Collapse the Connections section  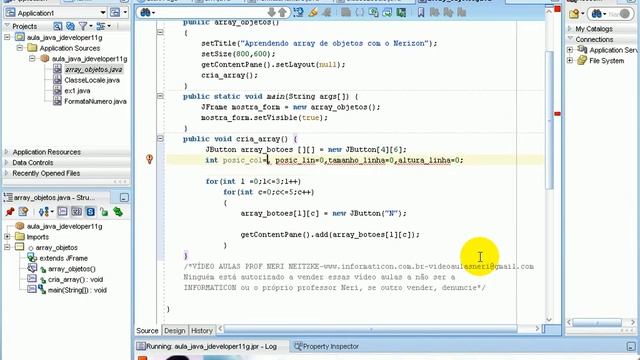click(570, 39)
